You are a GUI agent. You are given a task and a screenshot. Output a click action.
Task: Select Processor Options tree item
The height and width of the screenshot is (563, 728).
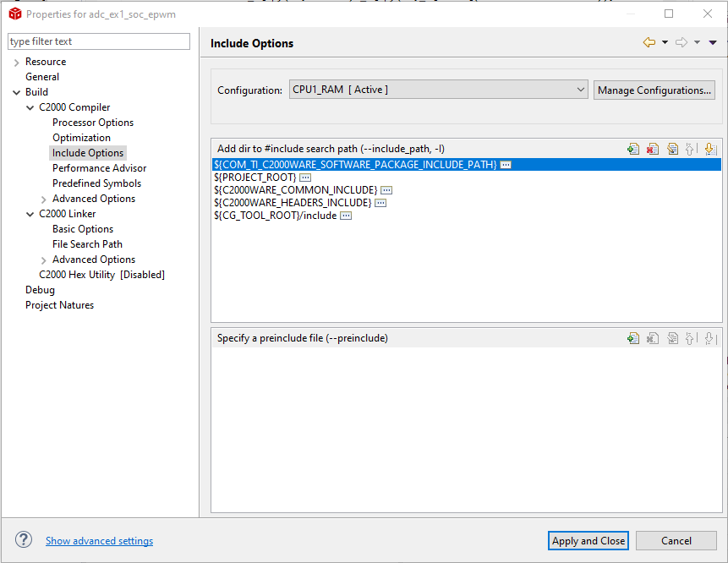tap(93, 123)
